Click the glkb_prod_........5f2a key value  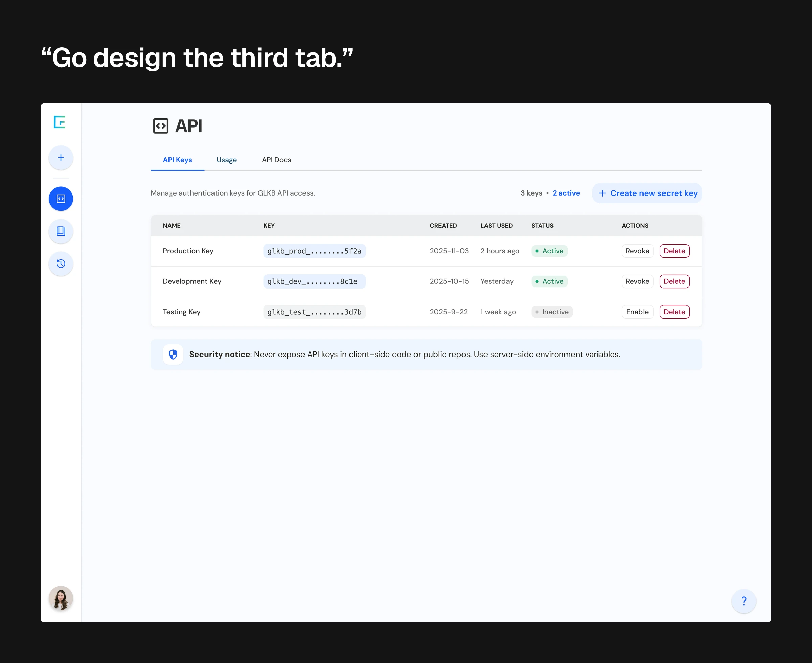pos(314,251)
